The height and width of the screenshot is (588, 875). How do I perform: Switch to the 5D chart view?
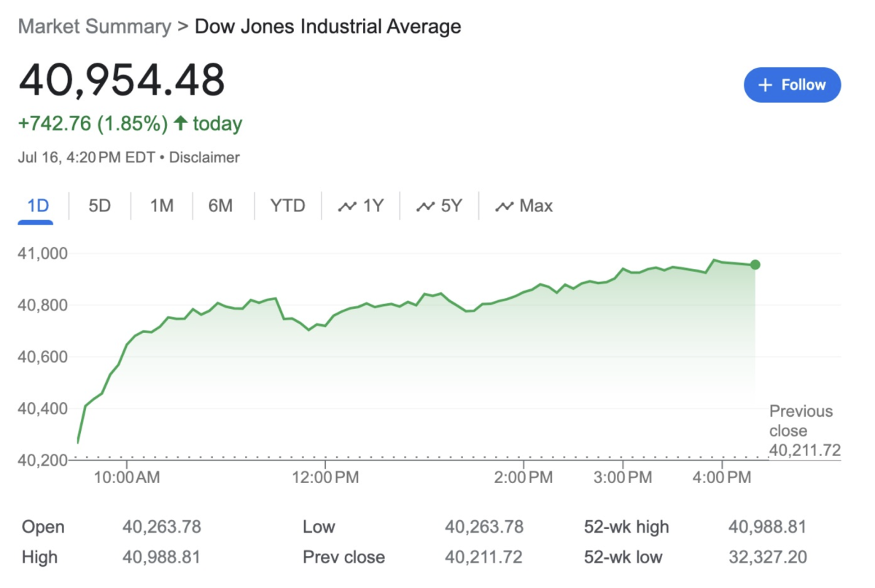pyautogui.click(x=99, y=205)
